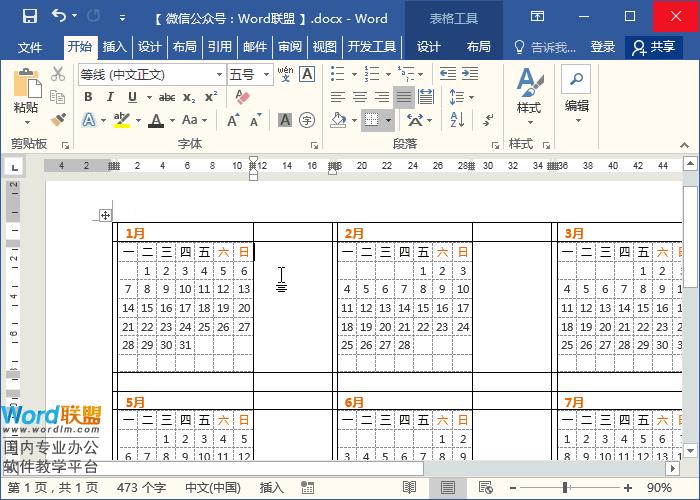Viewport: 700px width, 500px height.
Task: Open the font size 五号 dropdown
Action: [266, 75]
